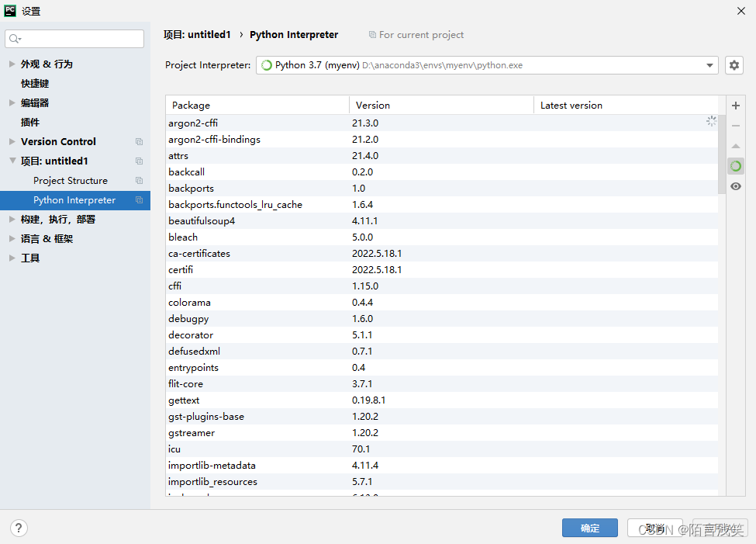Click the project-level icon beside 项目: untitled1
The height and width of the screenshot is (544, 756).
139,161
